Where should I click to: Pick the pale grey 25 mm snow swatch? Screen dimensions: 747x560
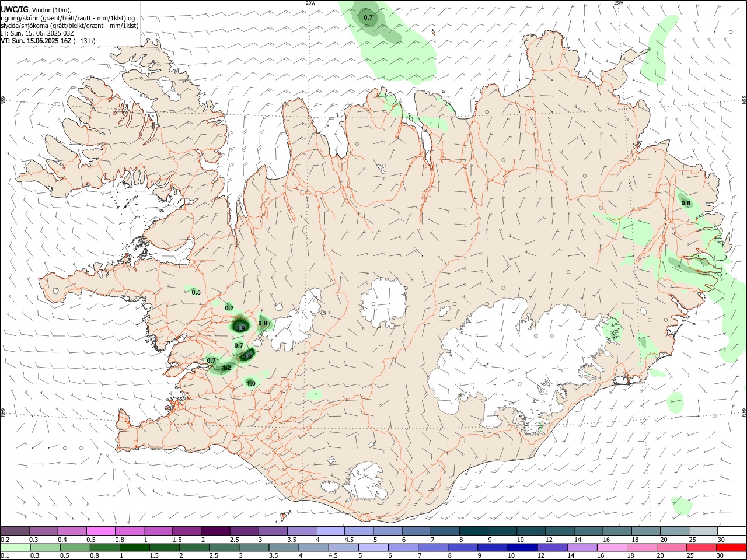[x=703, y=531]
